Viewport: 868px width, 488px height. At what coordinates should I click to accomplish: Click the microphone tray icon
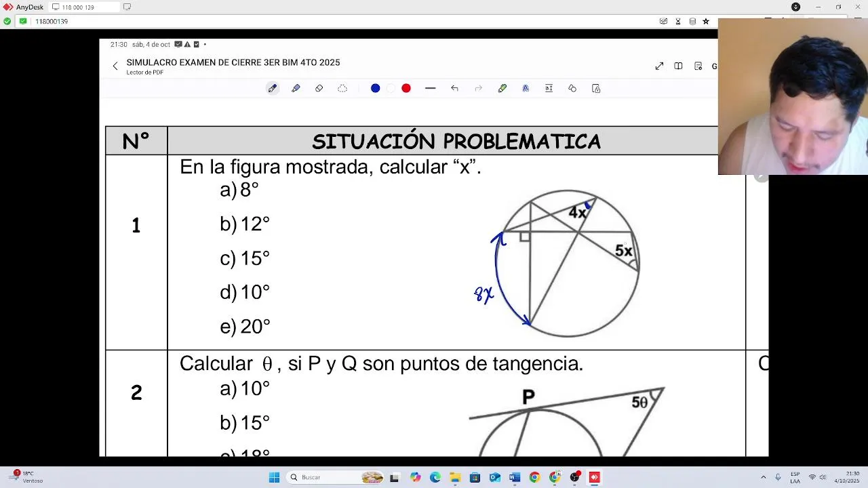point(778,477)
